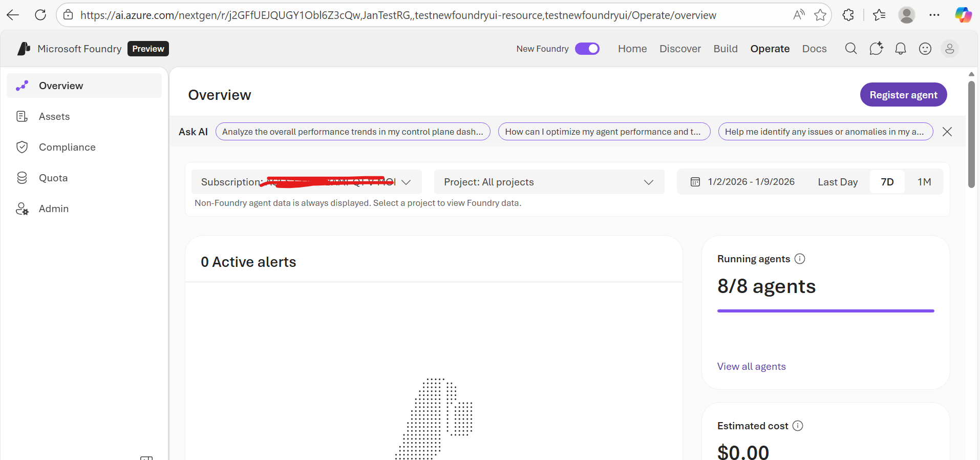The image size is (980, 460).
Task: Click the date range 1/2/2026 - 1/9/2026
Action: (751, 182)
